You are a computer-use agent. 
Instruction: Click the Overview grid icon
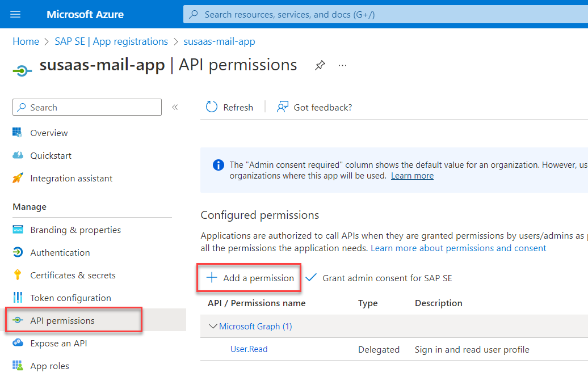coord(17,132)
